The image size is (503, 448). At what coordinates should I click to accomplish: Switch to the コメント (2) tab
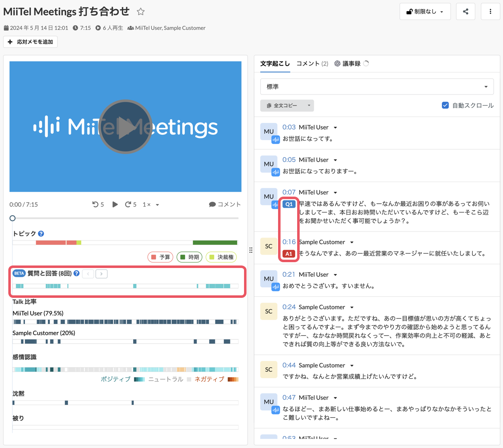coord(312,63)
